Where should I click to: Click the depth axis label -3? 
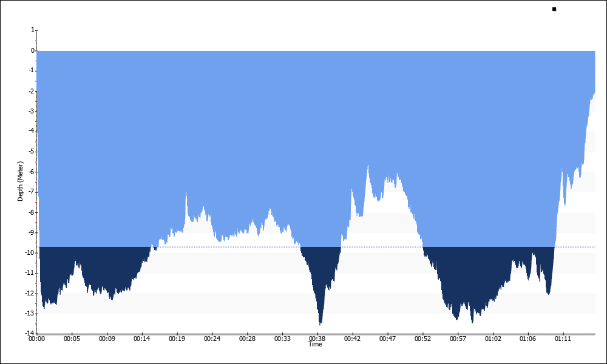click(x=32, y=111)
